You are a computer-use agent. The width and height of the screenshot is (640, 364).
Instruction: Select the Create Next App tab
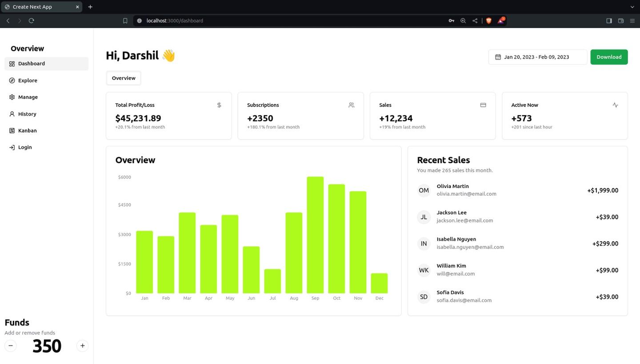point(42,7)
